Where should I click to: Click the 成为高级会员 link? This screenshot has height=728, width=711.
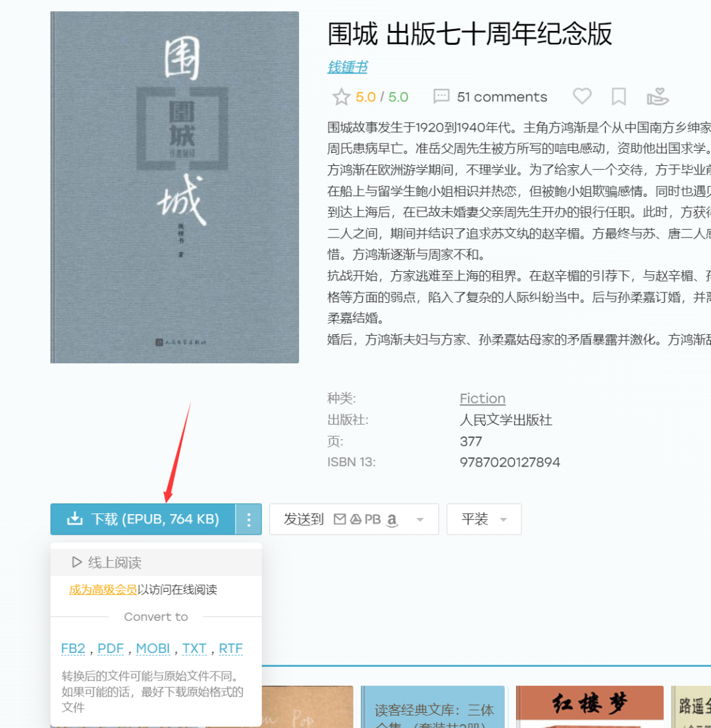click(x=103, y=589)
